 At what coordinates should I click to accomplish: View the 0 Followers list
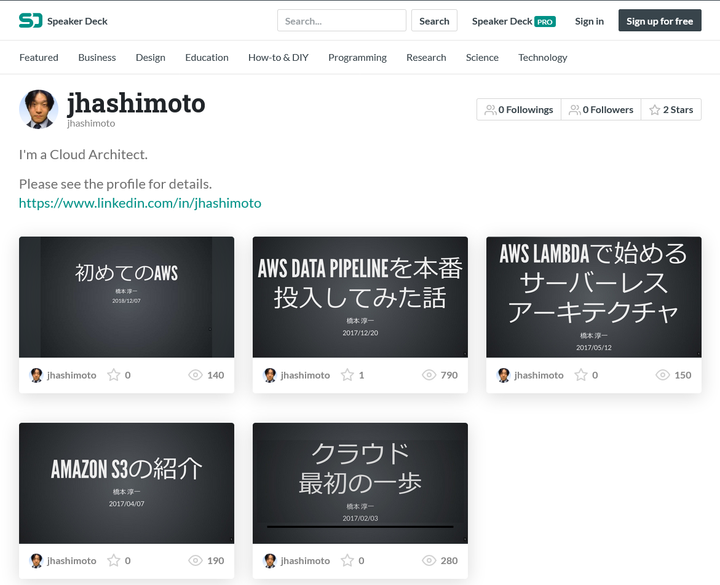coord(601,109)
